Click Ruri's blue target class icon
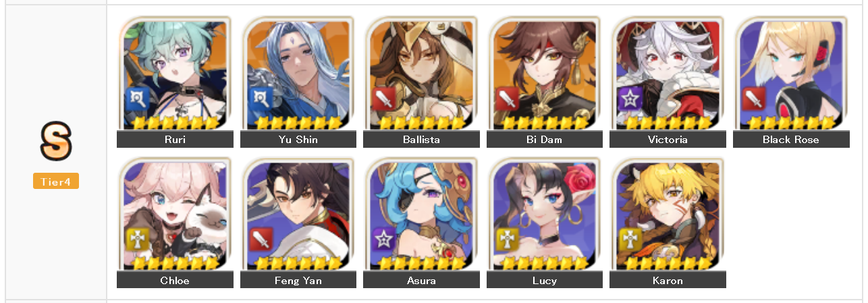 coord(137,99)
